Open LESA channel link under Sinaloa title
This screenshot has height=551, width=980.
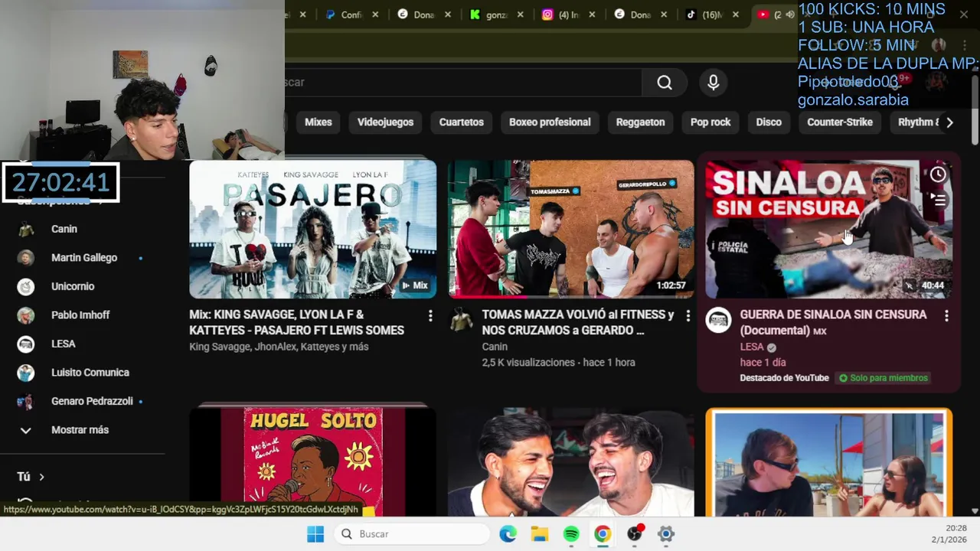pos(752,347)
